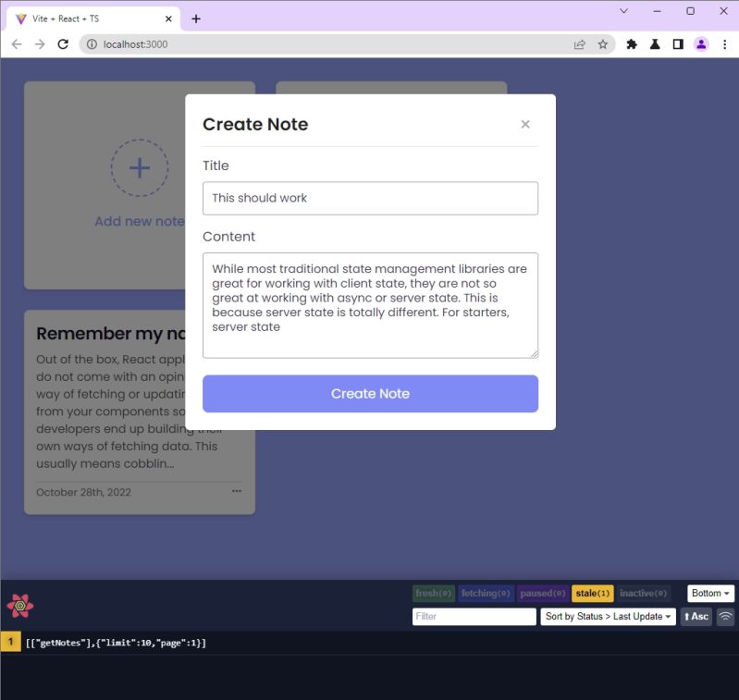Open the Extensions puzzle icon
This screenshot has width=739, height=700.
(x=632, y=44)
